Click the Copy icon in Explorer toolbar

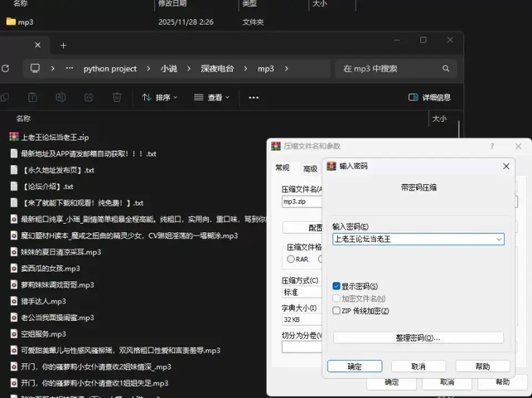click(5, 98)
